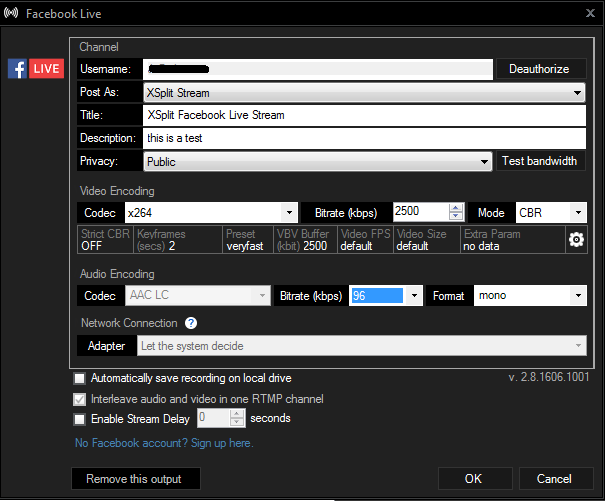Screen dimensions: 605x501
Task: Open the Post As dropdown
Action: (364, 93)
